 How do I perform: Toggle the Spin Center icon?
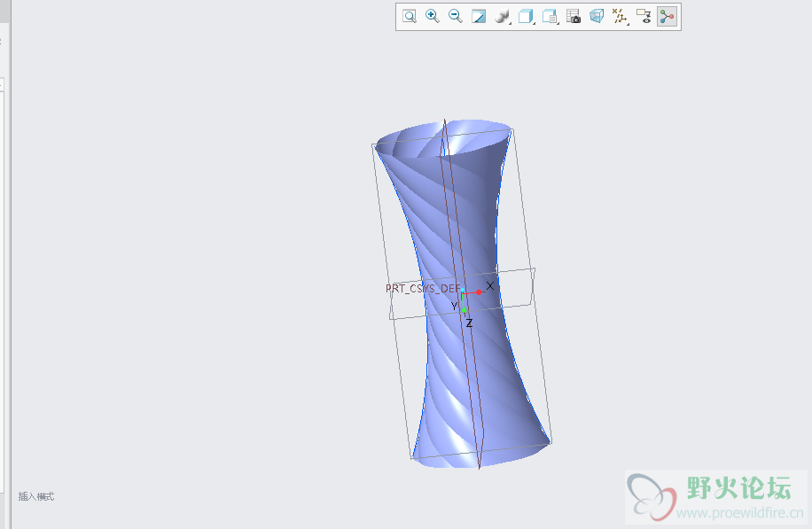coord(667,17)
